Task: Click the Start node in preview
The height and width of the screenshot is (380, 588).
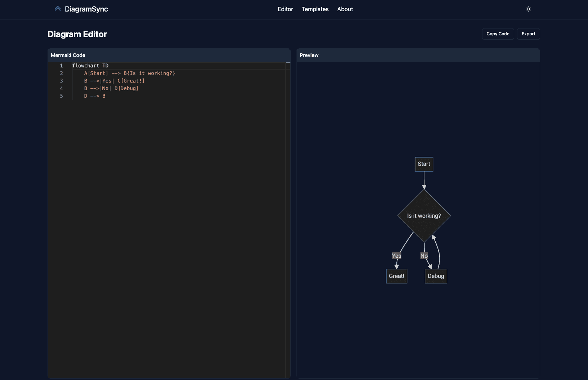Action: tap(424, 164)
